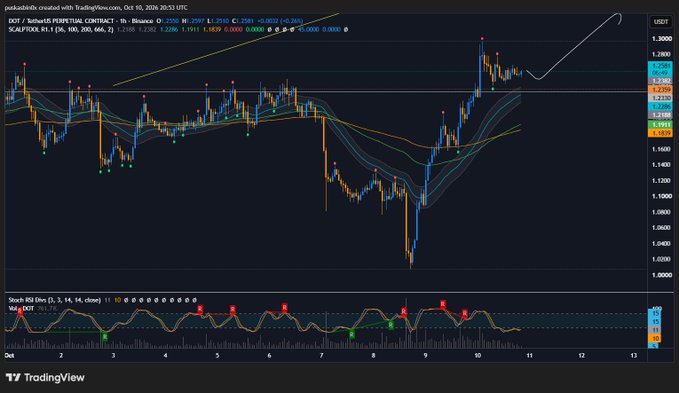This screenshot has height=393, width=679.
Task: Click date 7 on the time axis
Action: [321, 355]
